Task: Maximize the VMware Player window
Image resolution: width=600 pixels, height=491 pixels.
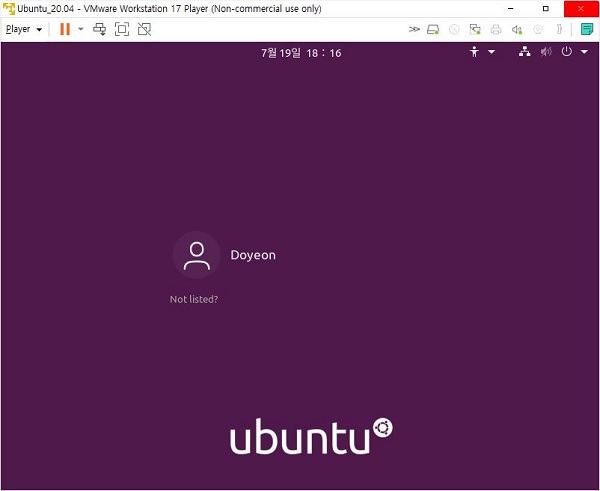Action: click(546, 8)
